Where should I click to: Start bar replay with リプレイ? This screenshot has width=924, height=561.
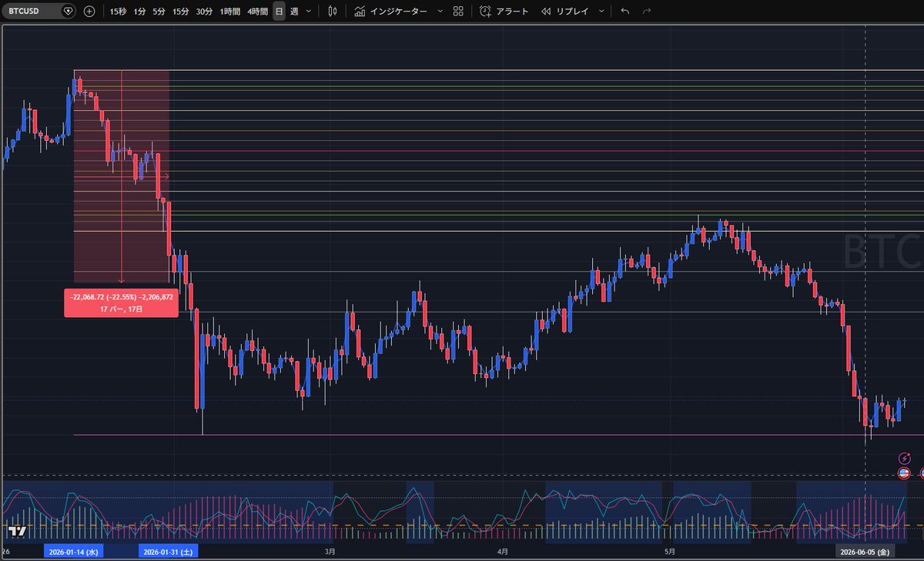click(564, 12)
